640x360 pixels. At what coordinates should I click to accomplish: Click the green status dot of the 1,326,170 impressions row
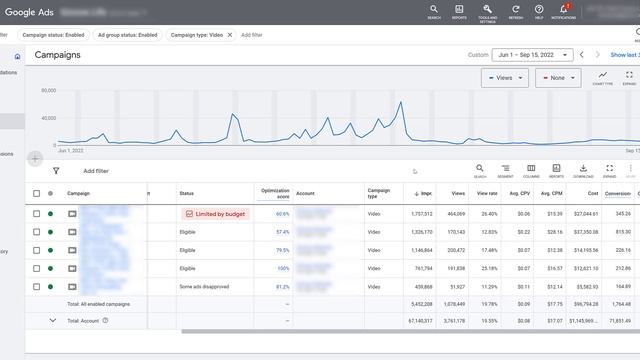tap(50, 232)
